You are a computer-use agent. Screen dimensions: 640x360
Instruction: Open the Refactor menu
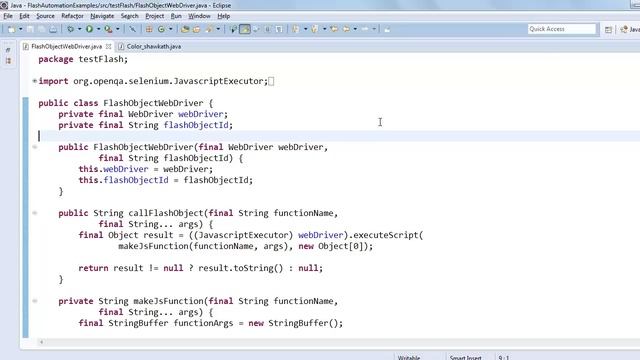click(72, 16)
